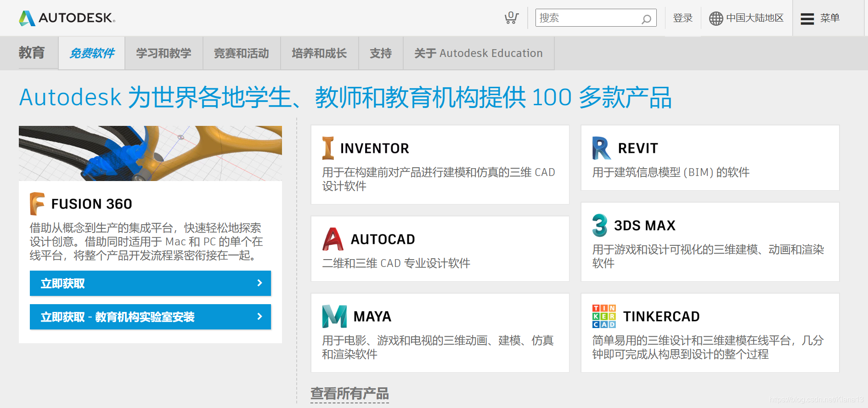Click Inventor description 用于在构建前对产品进行建模
This screenshot has width=868, height=408.
coord(439,179)
